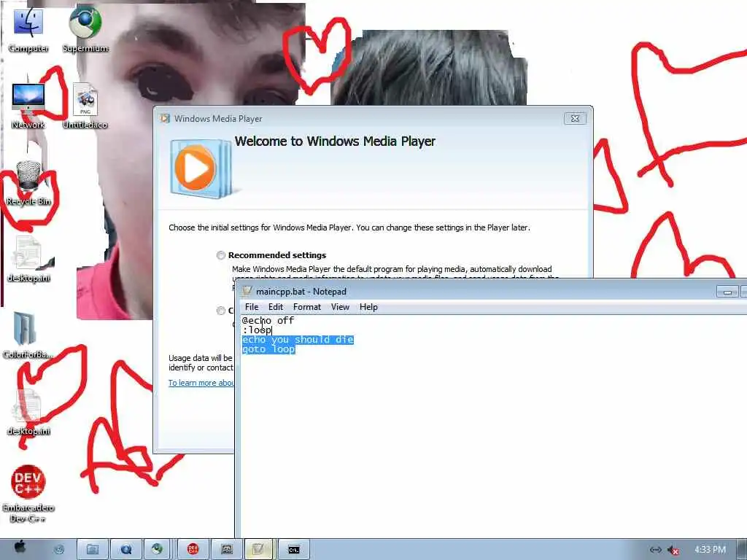Click the file explorer taskbar button
The width and height of the screenshot is (747, 560).
tap(93, 550)
